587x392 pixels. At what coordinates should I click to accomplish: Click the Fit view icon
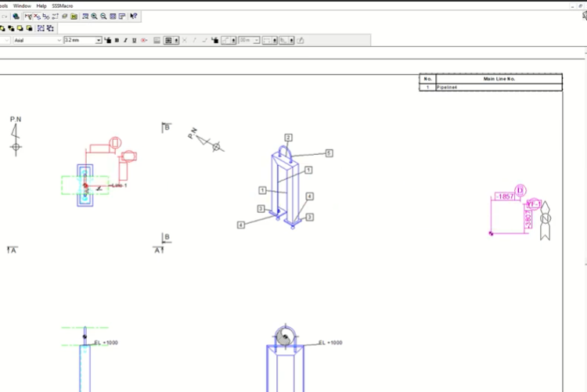[x=113, y=16]
